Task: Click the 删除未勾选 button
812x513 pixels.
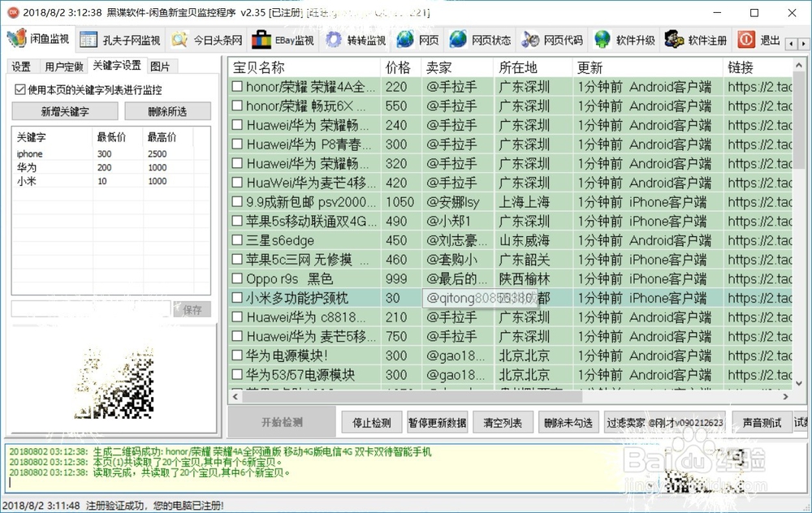Action: click(568, 422)
